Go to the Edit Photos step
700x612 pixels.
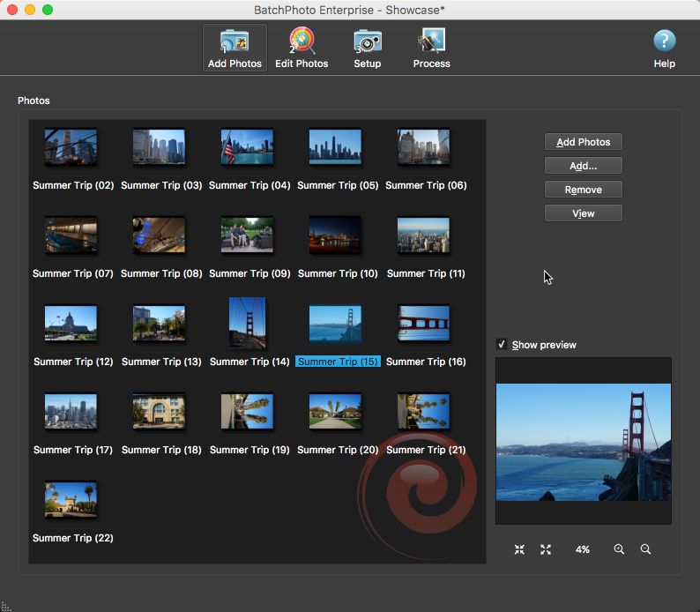302,48
